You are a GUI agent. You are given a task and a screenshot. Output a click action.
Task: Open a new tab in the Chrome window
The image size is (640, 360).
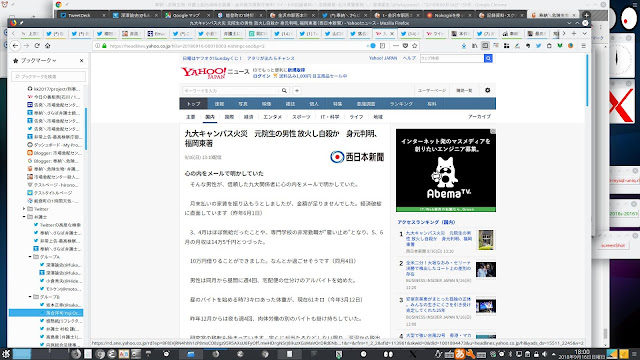586,15
